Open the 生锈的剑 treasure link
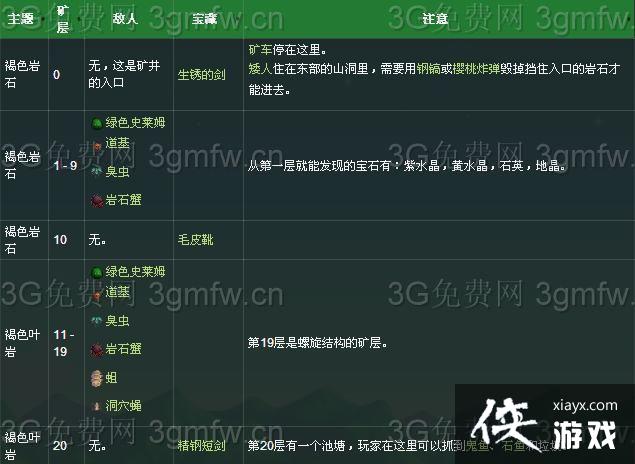The height and width of the screenshot is (464, 635). [x=201, y=74]
